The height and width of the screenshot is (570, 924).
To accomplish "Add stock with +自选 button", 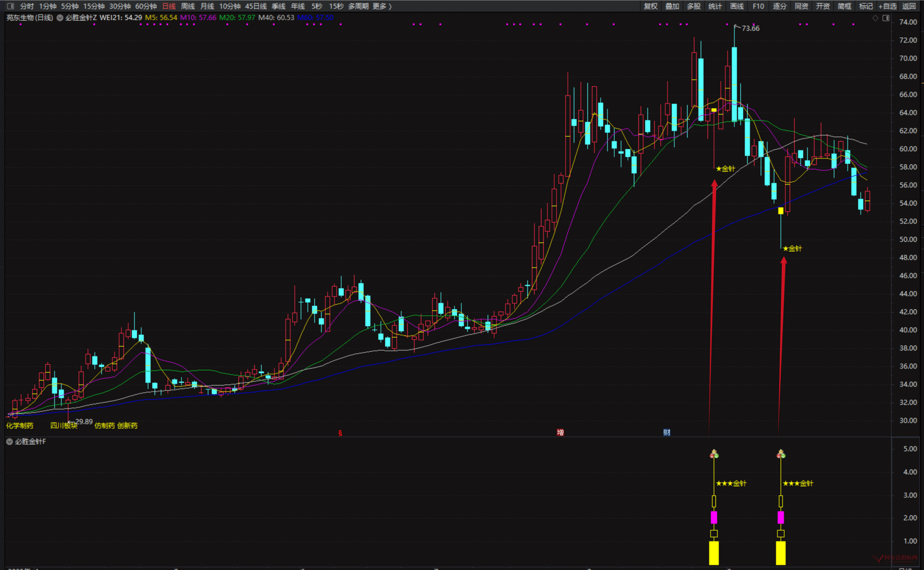I will 887,6.
